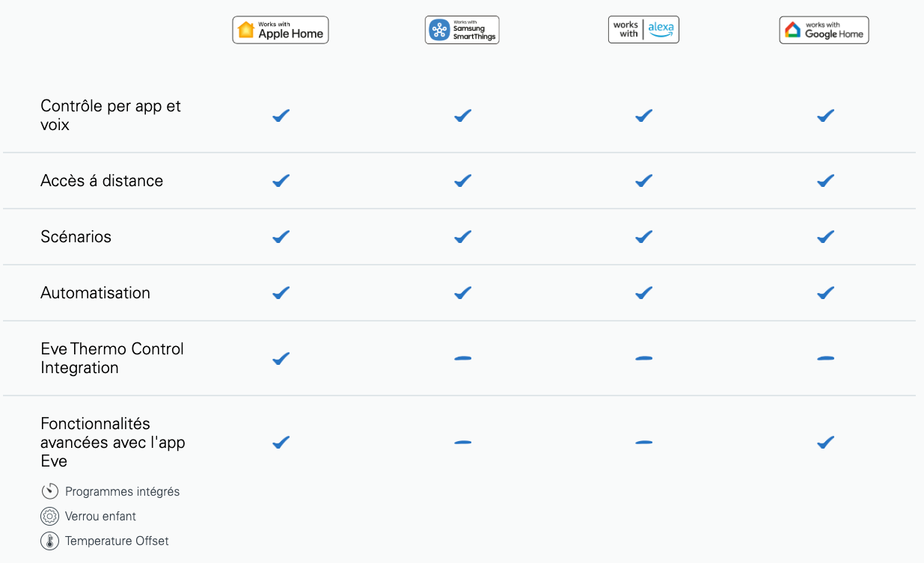Click the Contrôle per app et voix label
The width and height of the screenshot is (924, 563).
pos(111,115)
